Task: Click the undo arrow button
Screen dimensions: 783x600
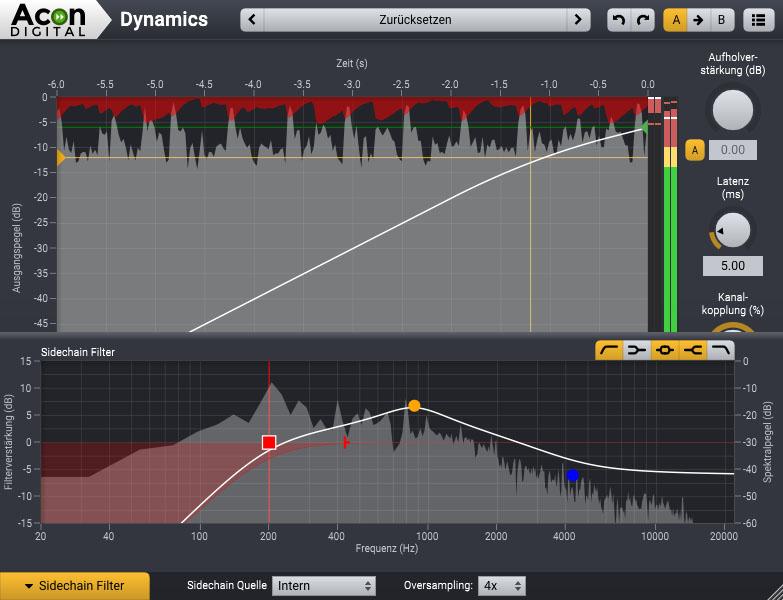Action: point(618,20)
